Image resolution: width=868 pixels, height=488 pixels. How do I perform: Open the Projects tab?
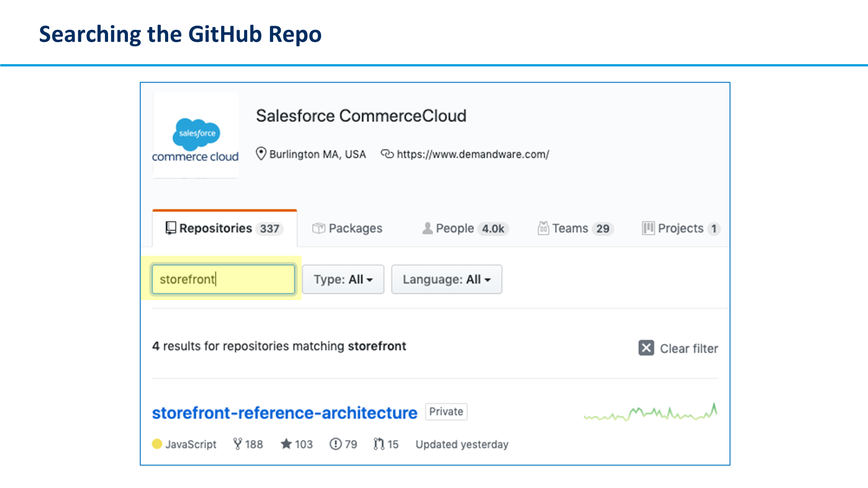681,229
